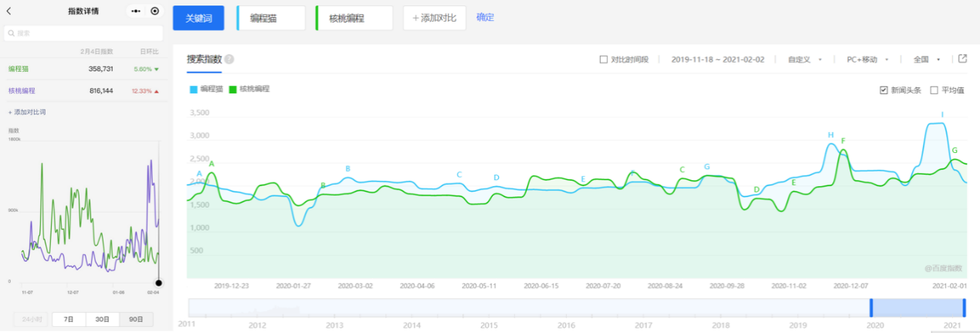Screen dimensions: 980x333
Task: Click the green 核桃编程 legend square
Action: pos(234,90)
